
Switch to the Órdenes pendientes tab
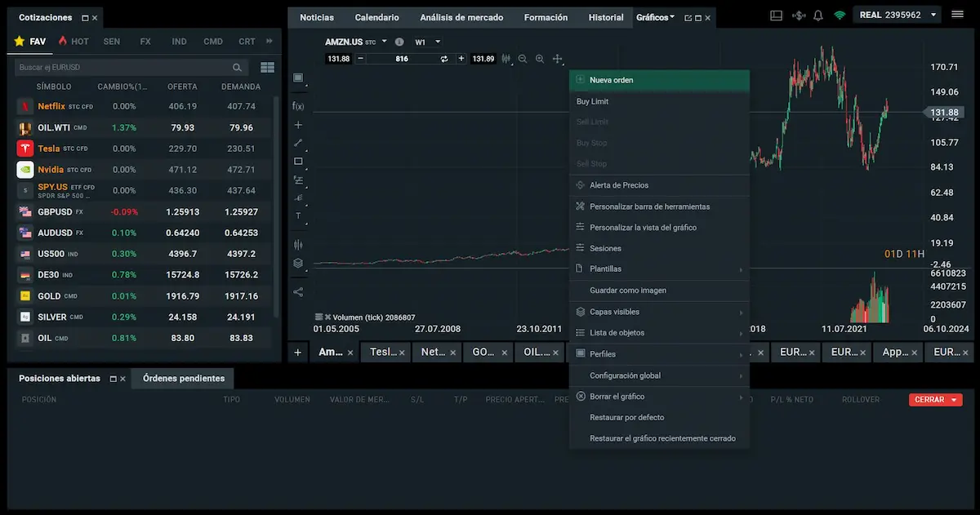coord(183,379)
